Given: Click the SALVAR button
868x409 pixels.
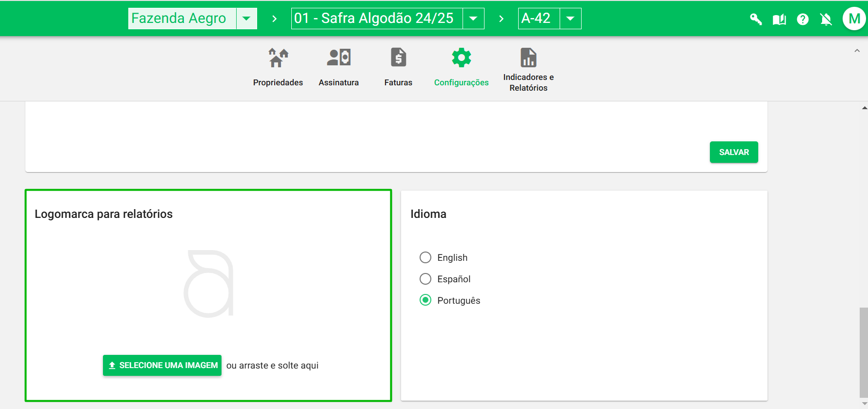Looking at the screenshot, I should (x=733, y=152).
